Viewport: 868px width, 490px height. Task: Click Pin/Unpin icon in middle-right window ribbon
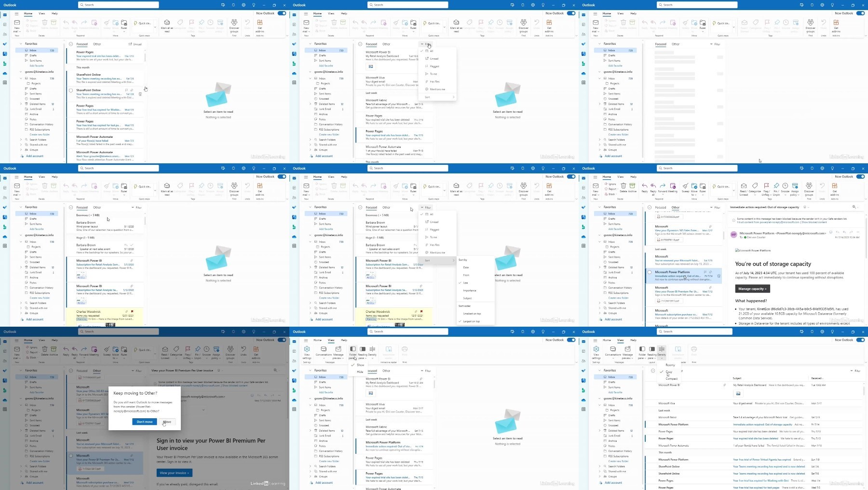[776, 185]
